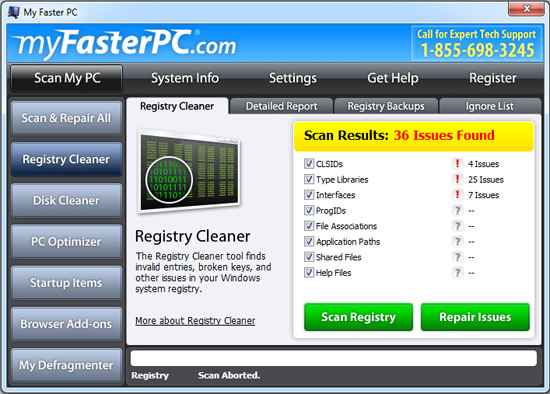Uncheck the Type Libraries checkbox
Viewport: 550px width, 394px height.
pos(309,179)
